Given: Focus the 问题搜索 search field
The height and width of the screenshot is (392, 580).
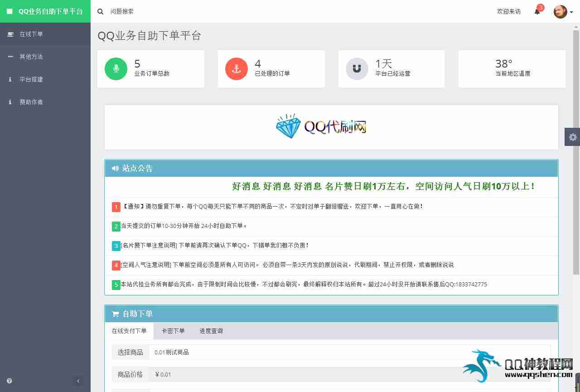Looking at the screenshot, I should pos(181,12).
